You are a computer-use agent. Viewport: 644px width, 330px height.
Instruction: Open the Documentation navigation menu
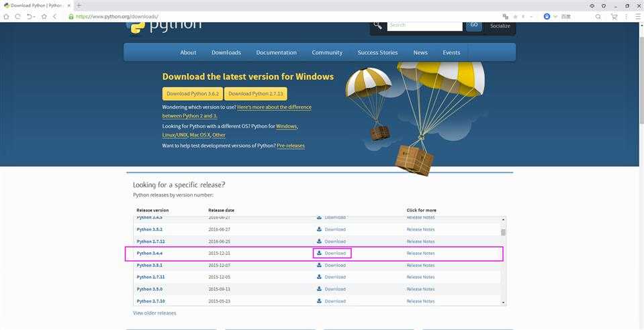click(277, 52)
